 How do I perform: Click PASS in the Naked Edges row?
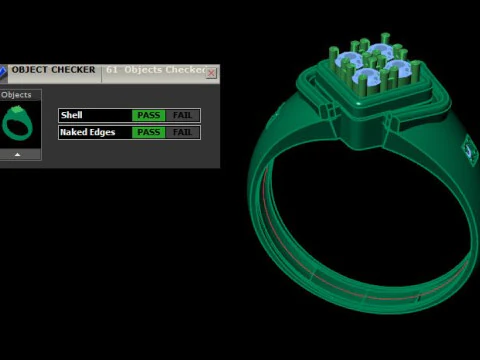(149, 132)
